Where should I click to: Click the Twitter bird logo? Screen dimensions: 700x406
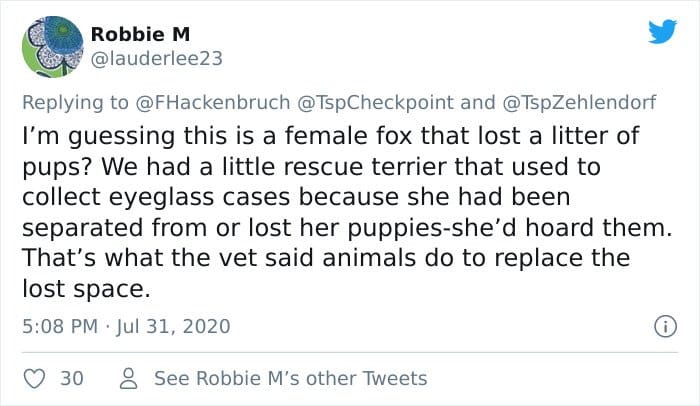[x=662, y=31]
